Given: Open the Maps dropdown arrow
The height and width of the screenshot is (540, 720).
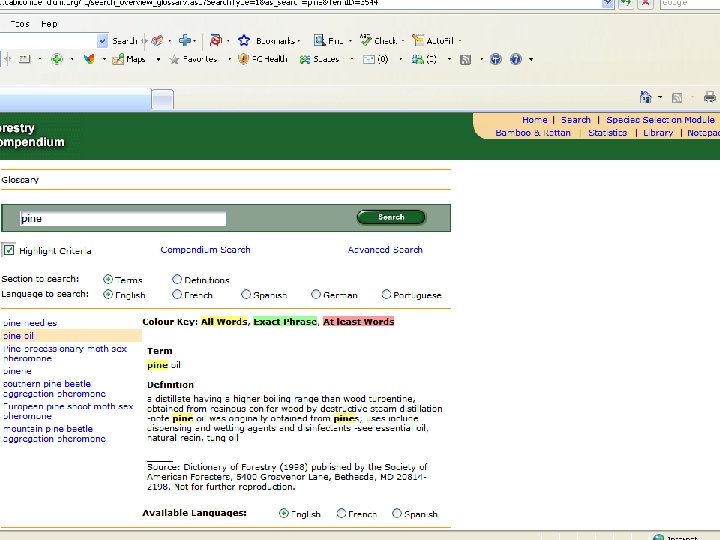Looking at the screenshot, I should (x=158, y=59).
